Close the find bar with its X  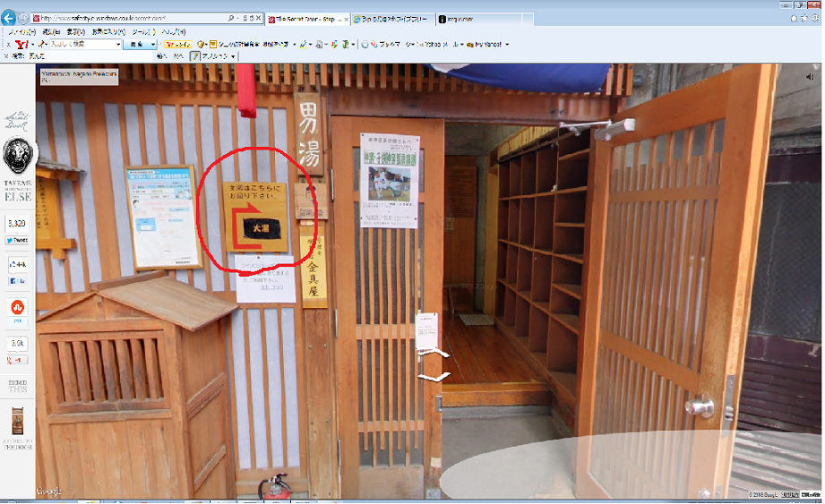coord(5,56)
